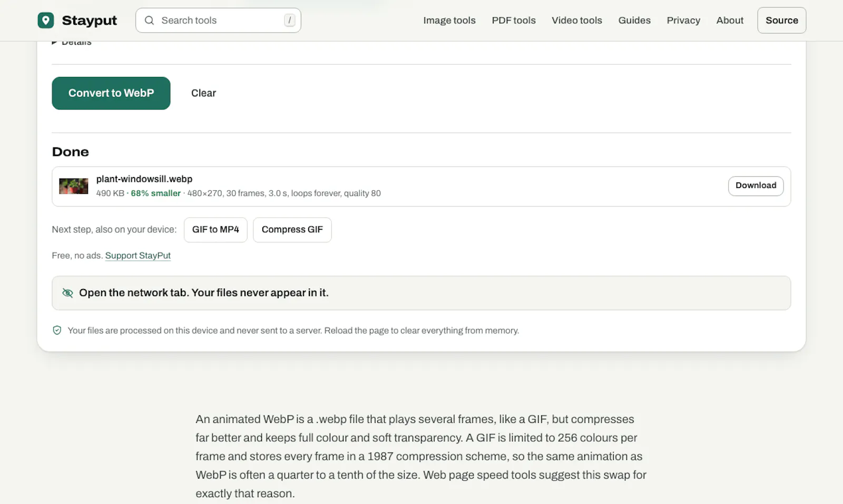Open the Compress GIF tool

click(292, 230)
